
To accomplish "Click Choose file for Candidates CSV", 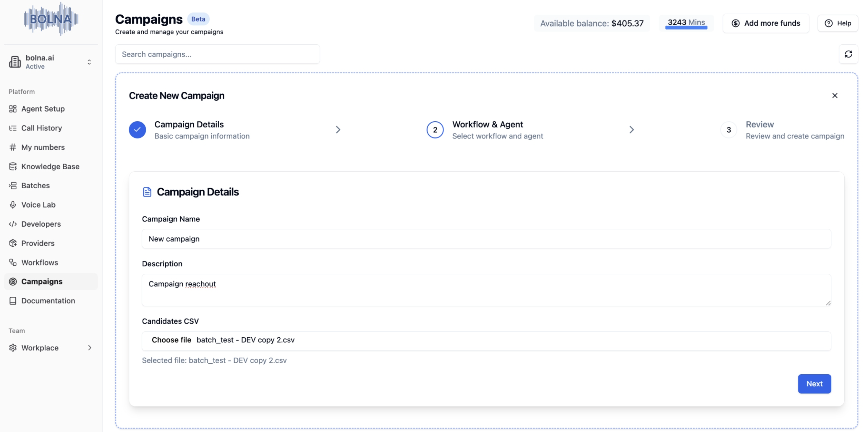I will coord(171,340).
